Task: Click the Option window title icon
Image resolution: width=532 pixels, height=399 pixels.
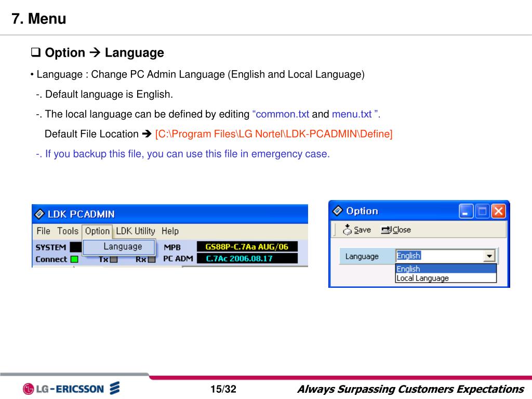Action: click(x=337, y=211)
